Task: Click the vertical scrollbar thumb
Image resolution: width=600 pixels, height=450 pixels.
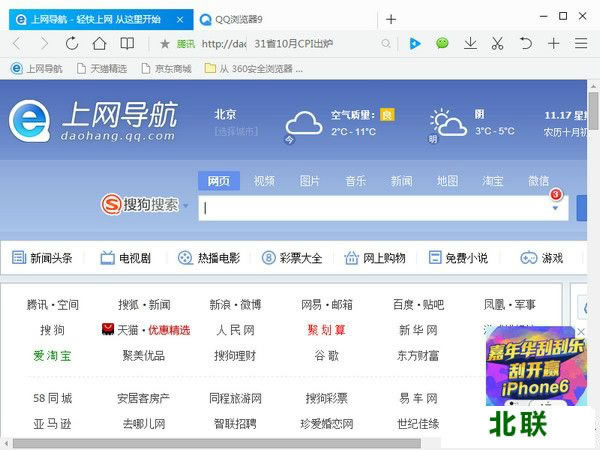Action: point(593,111)
